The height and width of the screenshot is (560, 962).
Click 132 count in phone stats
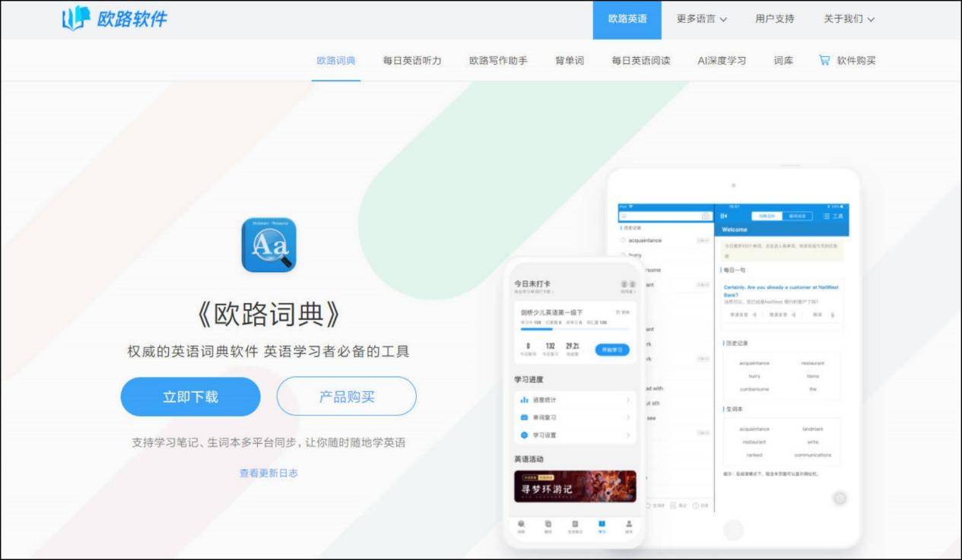coord(550,346)
